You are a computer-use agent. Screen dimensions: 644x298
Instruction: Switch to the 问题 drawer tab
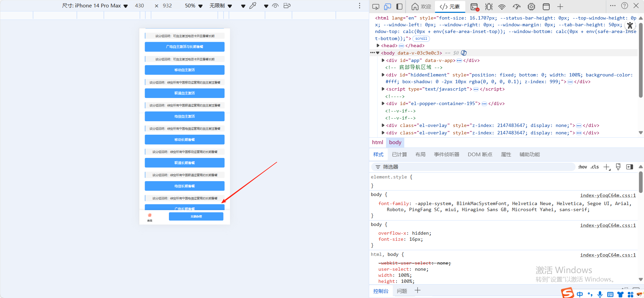(402, 291)
